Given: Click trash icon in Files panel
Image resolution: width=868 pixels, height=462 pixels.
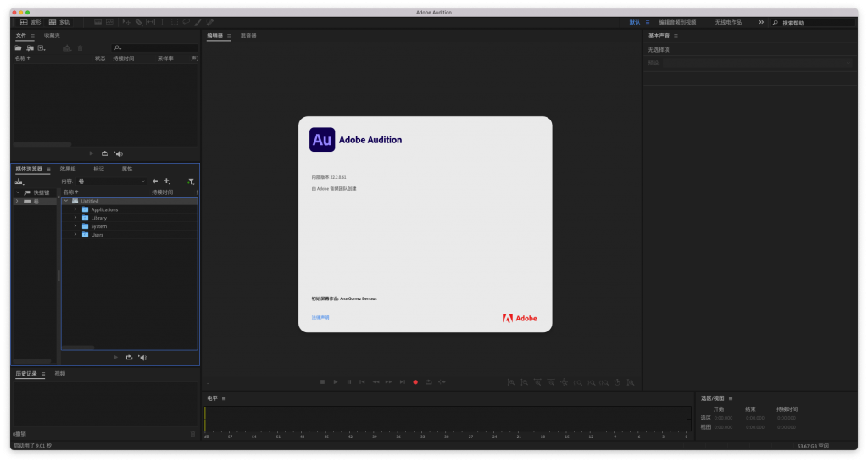Looking at the screenshot, I should (x=81, y=48).
